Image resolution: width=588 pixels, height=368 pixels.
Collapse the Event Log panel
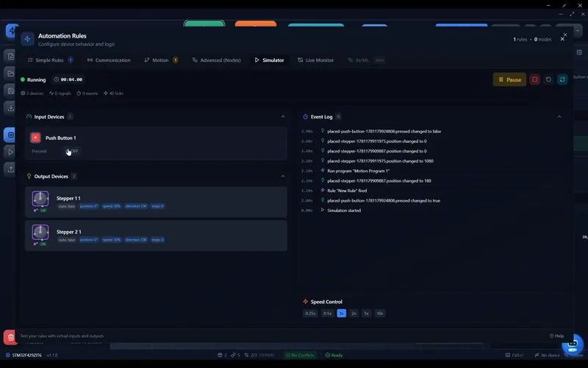click(559, 117)
